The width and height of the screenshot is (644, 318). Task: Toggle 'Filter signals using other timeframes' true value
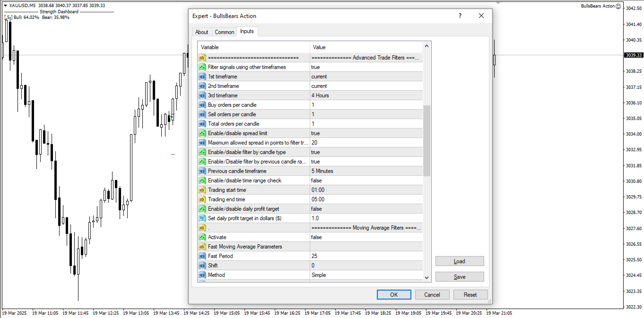click(366, 67)
